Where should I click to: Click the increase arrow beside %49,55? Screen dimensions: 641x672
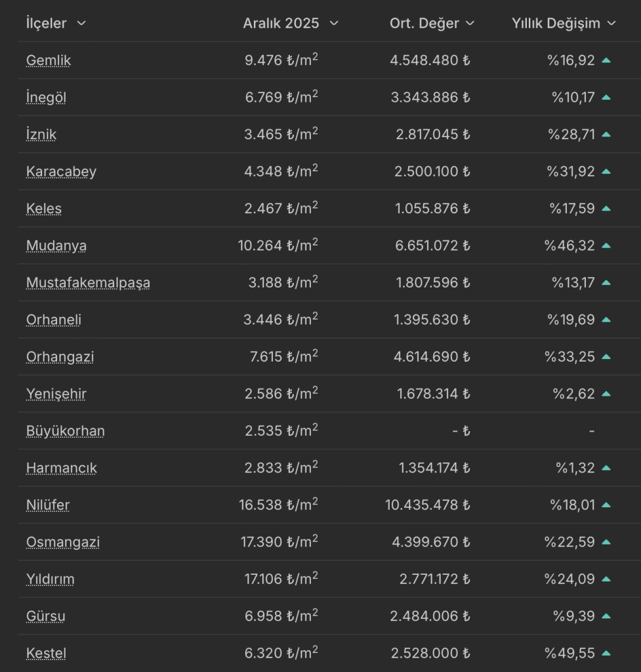(x=606, y=654)
